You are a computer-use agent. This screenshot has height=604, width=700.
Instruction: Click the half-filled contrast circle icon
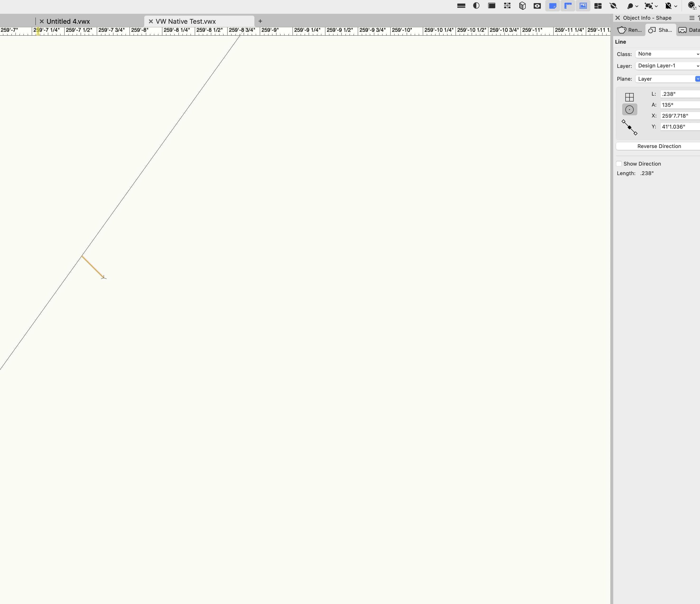(x=476, y=6)
